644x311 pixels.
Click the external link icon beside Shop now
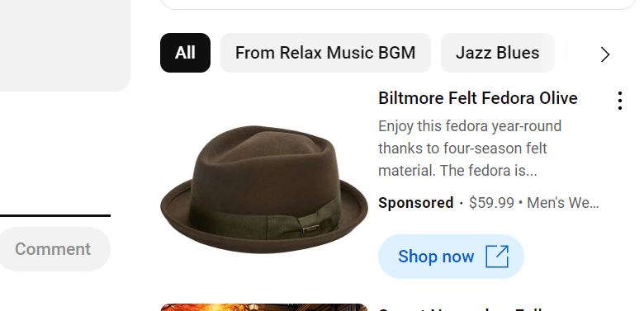[x=497, y=257]
